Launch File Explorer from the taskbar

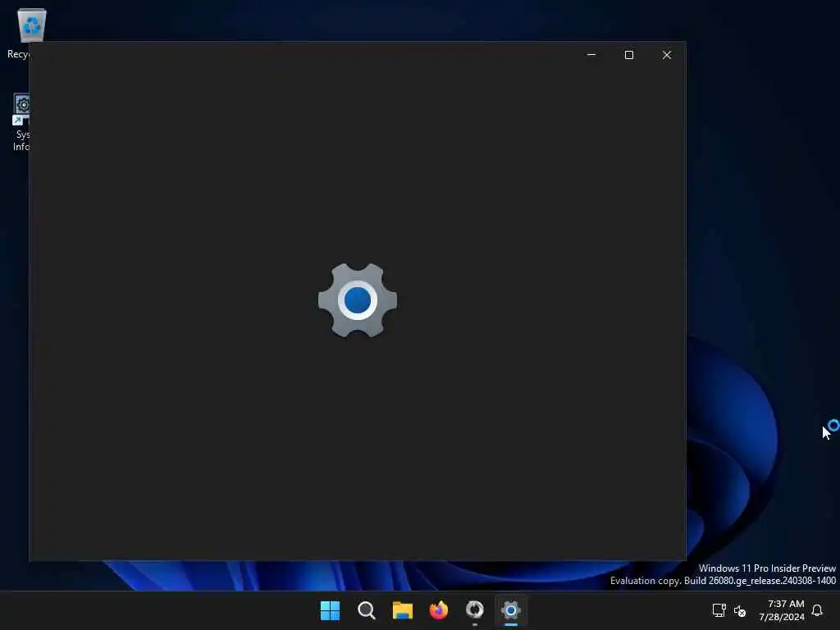[402, 610]
